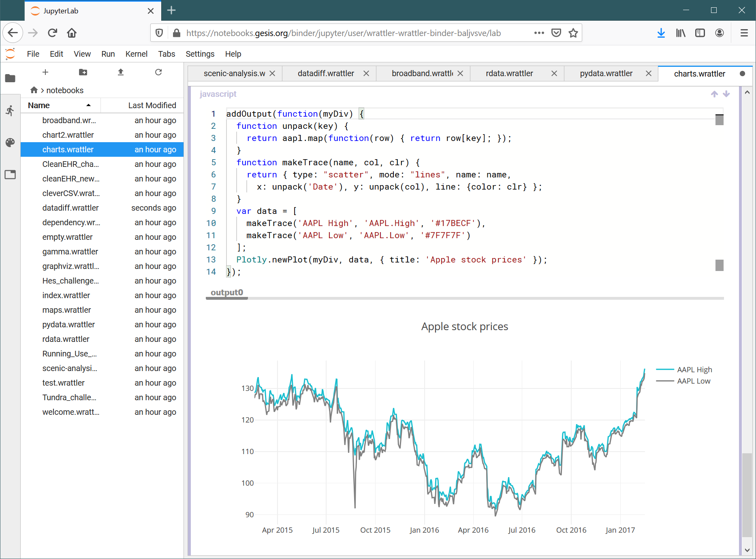The height and width of the screenshot is (559, 756).
Task: Select index.wrattler file
Action: tap(102, 295)
